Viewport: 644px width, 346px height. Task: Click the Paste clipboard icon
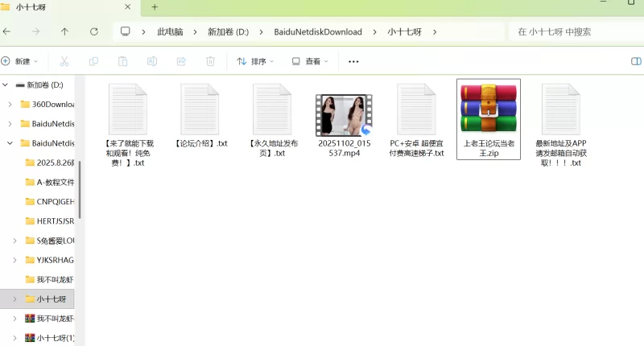[123, 61]
